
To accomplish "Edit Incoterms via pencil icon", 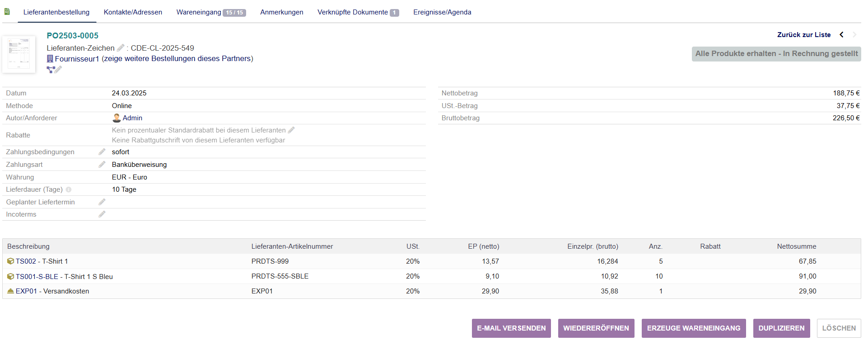I will (x=102, y=214).
